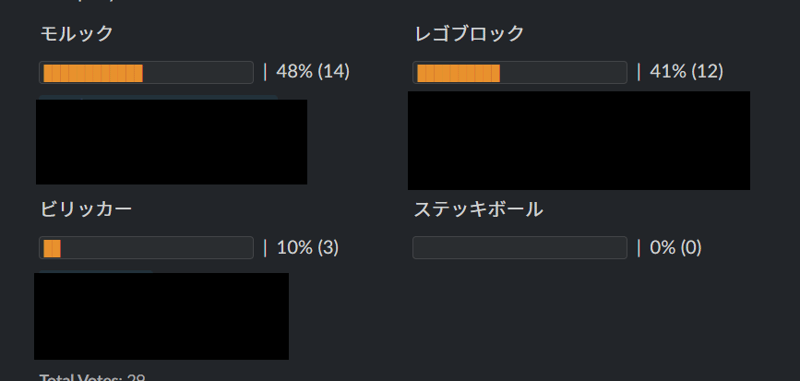Image resolution: width=800 pixels, height=381 pixels.
Task: Click the Total Votes text
Action: pyautogui.click(x=92, y=377)
